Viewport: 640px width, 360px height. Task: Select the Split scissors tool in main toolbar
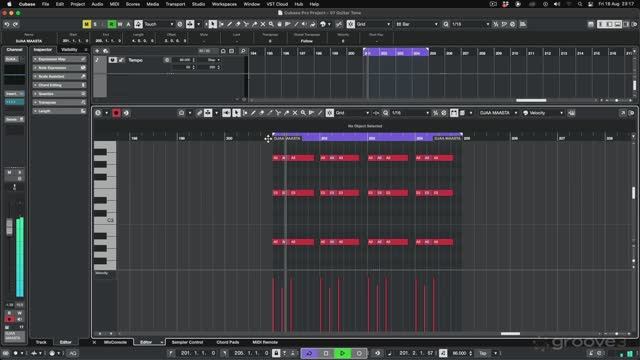246,24
